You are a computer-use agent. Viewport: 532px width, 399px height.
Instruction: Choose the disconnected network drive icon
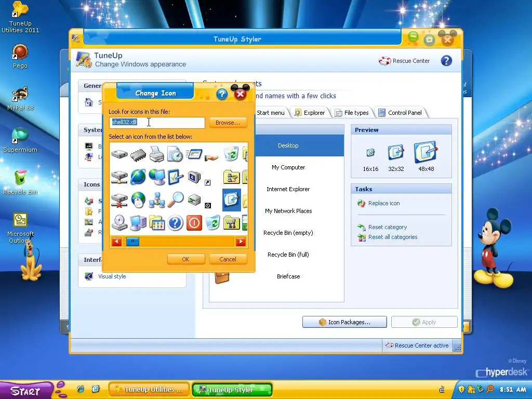point(119,200)
